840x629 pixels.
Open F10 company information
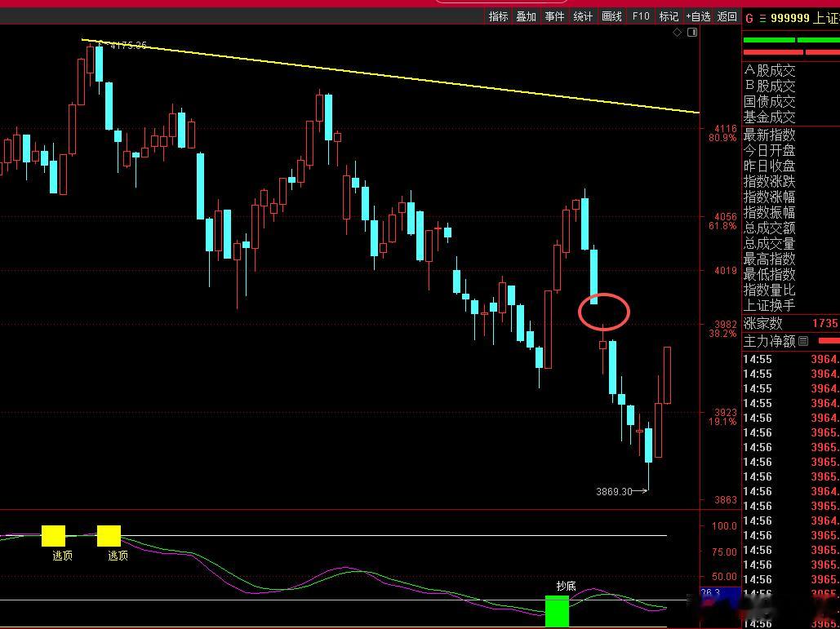coord(641,16)
